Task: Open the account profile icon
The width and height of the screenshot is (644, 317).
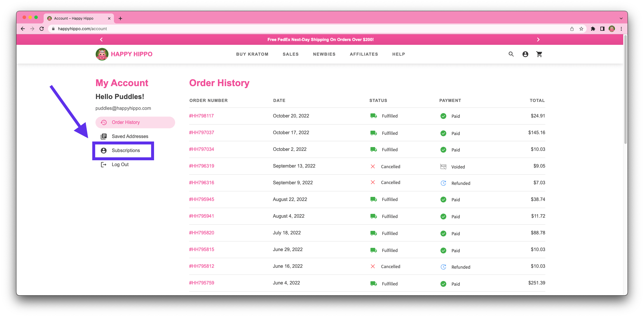Action: click(525, 54)
